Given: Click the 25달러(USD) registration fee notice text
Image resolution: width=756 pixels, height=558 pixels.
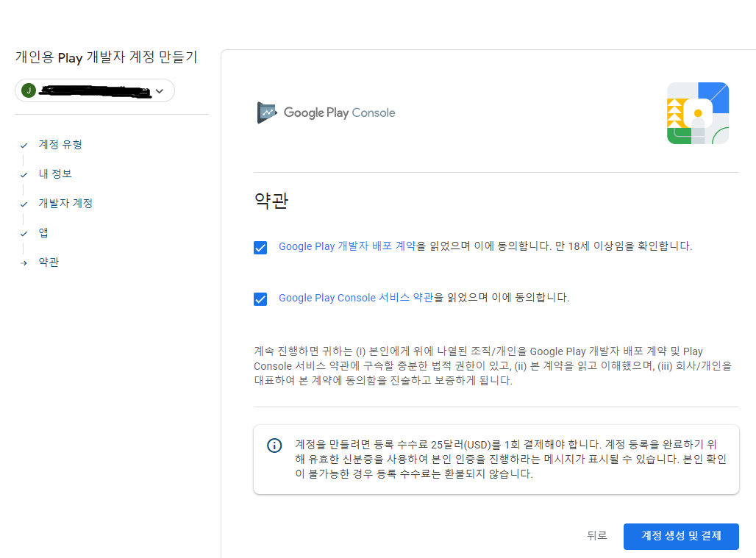Looking at the screenshot, I should tap(510, 459).
